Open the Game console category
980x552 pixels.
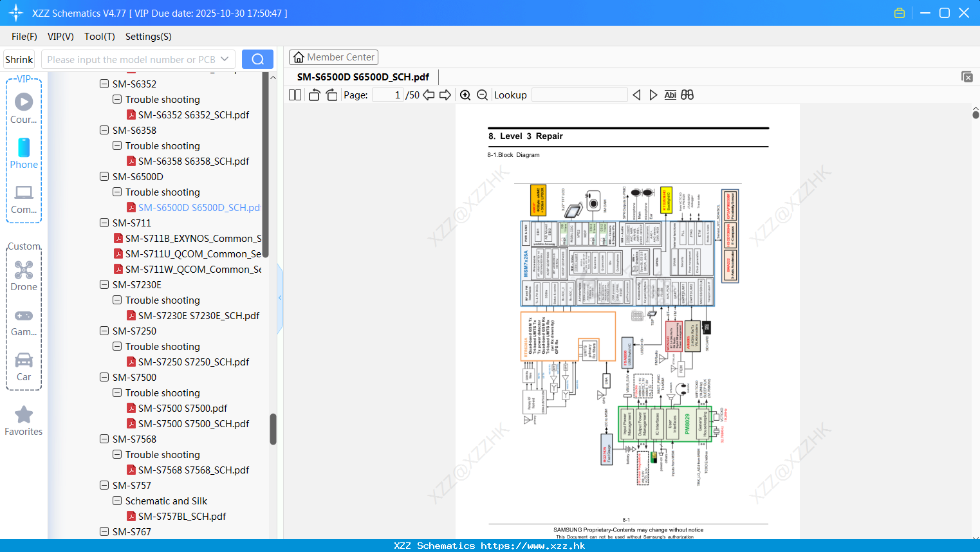click(24, 322)
